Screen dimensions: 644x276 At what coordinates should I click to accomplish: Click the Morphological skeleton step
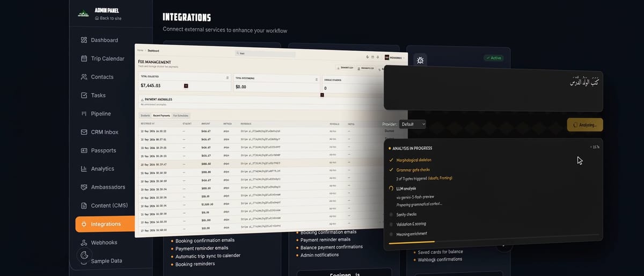(x=413, y=160)
